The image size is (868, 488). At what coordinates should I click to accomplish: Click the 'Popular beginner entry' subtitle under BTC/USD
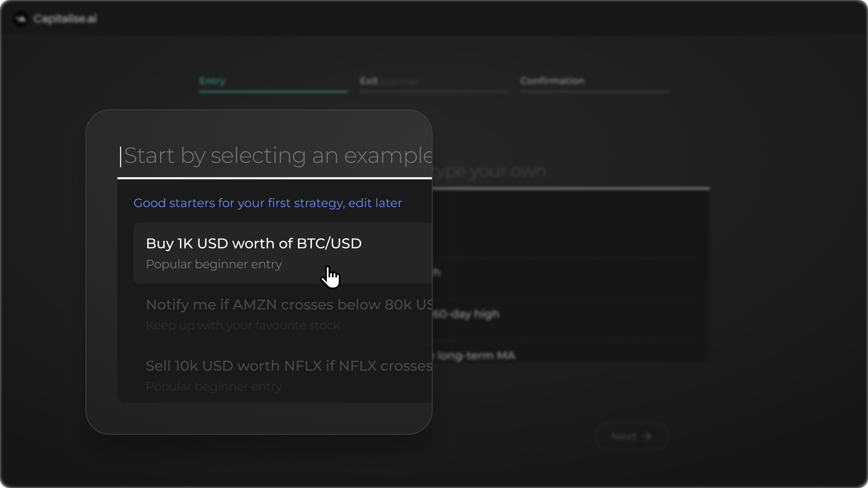click(214, 264)
